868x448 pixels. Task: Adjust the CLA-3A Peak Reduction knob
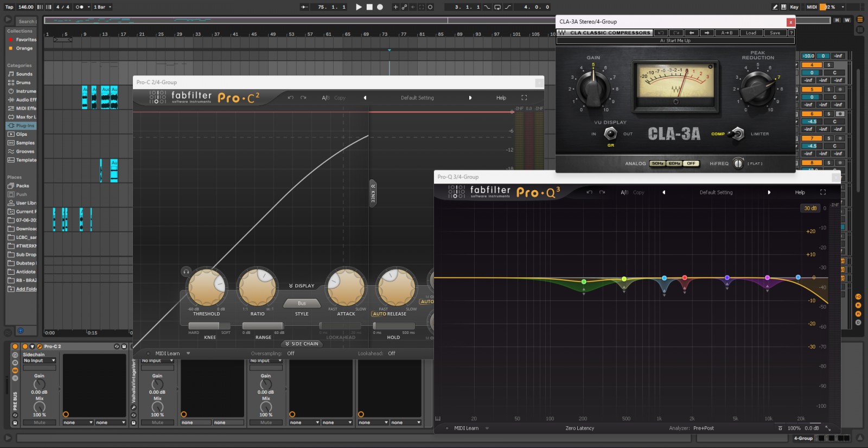point(757,89)
